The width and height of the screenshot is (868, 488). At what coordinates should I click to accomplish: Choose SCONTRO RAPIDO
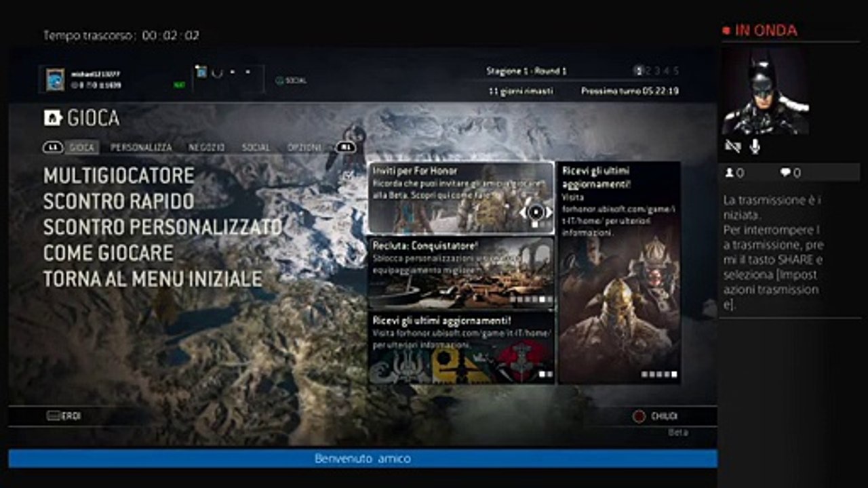point(119,201)
